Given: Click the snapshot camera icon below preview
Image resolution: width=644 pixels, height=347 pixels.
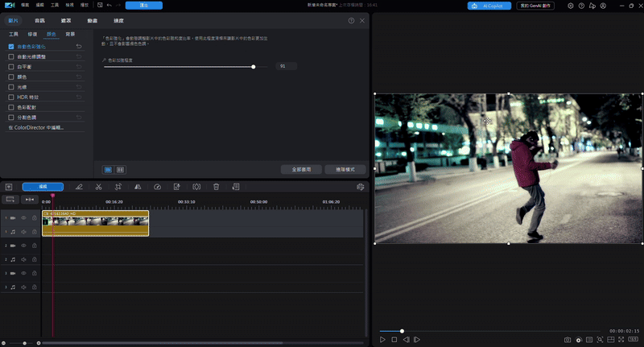Looking at the screenshot, I should point(568,340).
